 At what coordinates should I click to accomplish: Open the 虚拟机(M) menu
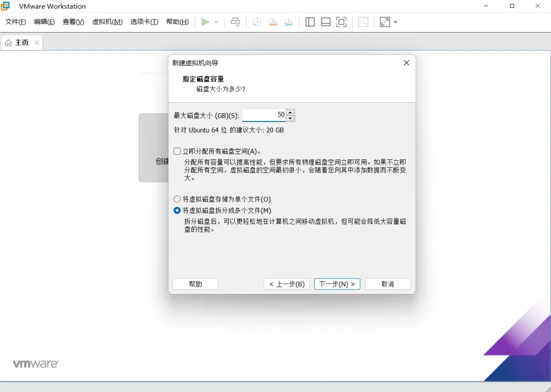[107, 22]
